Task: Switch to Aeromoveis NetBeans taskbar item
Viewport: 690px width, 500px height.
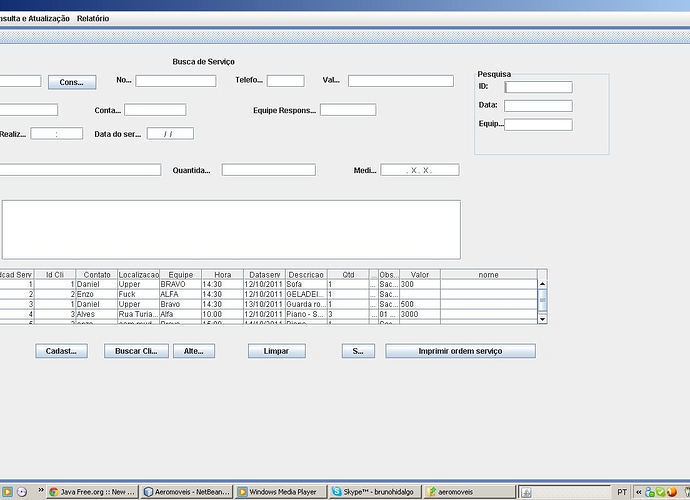Action: (x=186, y=492)
